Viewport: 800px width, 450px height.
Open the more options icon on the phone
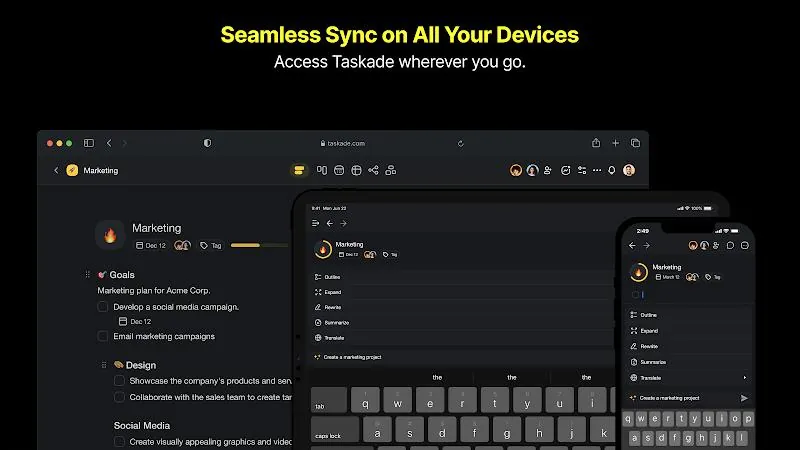[x=745, y=245]
